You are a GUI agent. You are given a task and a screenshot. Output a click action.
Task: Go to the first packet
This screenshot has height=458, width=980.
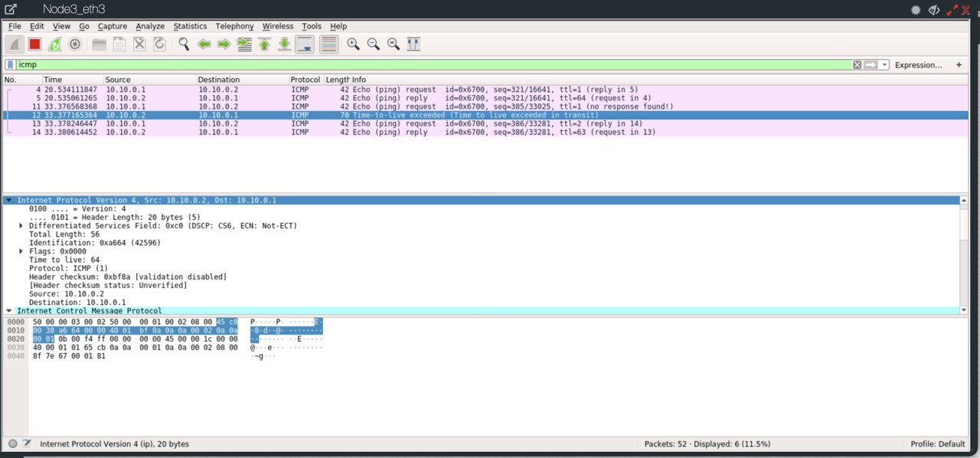264,44
